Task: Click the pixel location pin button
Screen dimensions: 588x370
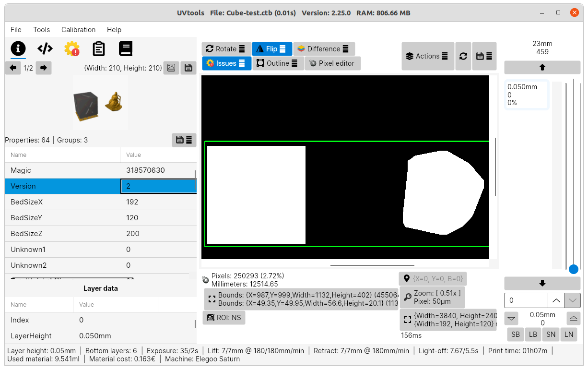Action: pyautogui.click(x=433, y=279)
